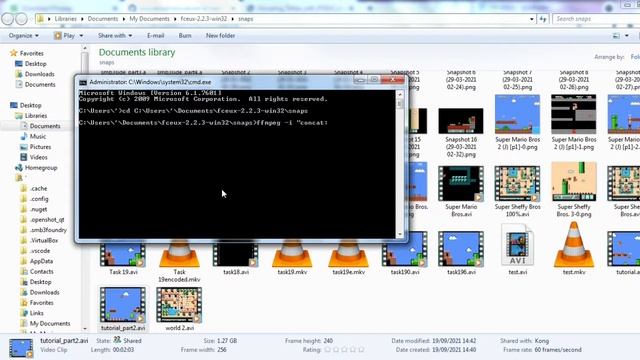This screenshot has height=360, width=640.
Task: Click the Burn toolbar button
Action: point(185,36)
